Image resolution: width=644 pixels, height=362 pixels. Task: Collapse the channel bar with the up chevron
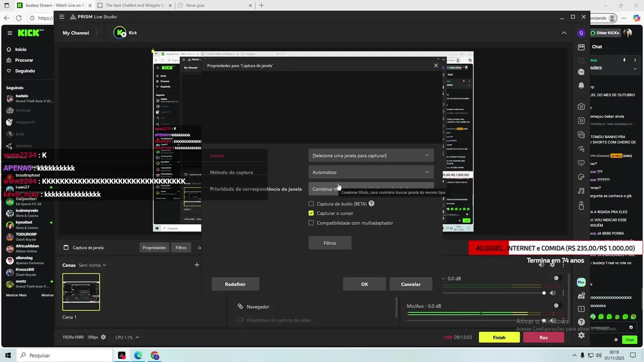(x=563, y=33)
